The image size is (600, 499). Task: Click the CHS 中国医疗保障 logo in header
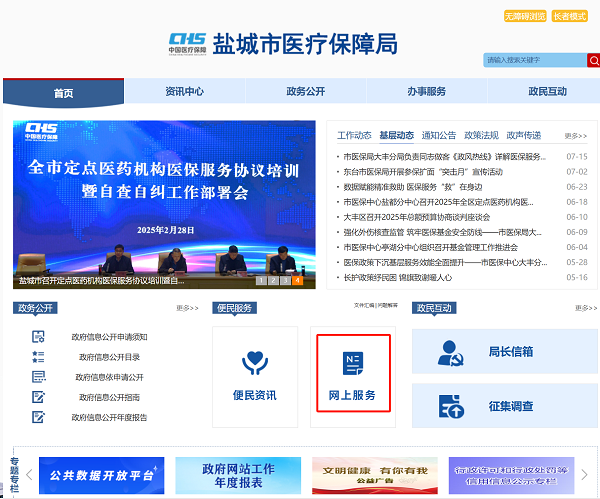click(x=188, y=44)
